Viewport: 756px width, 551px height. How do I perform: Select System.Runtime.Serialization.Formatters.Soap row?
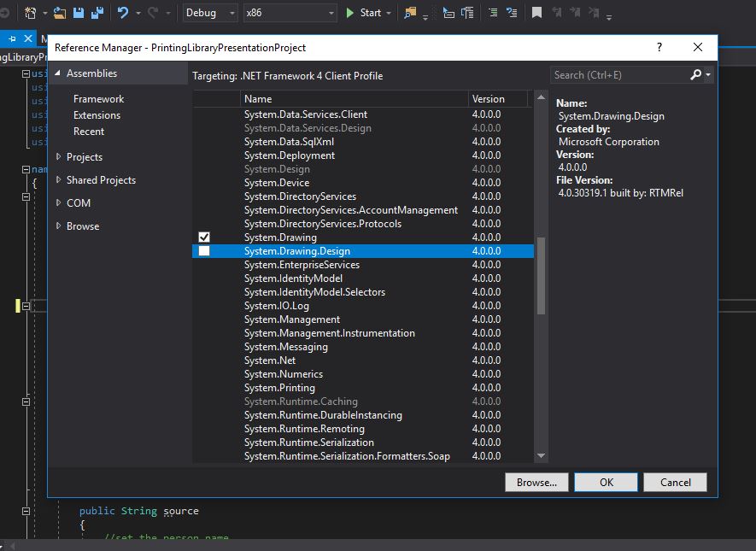(363, 456)
